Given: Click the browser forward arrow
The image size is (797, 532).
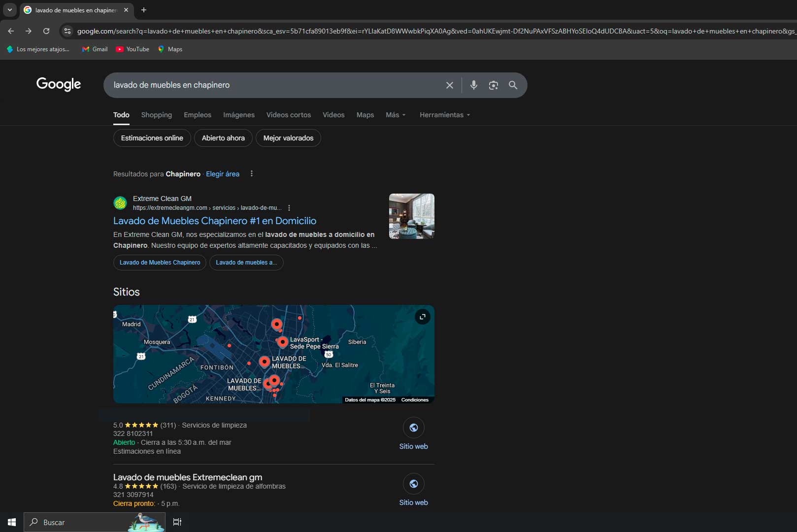Looking at the screenshot, I should point(29,31).
